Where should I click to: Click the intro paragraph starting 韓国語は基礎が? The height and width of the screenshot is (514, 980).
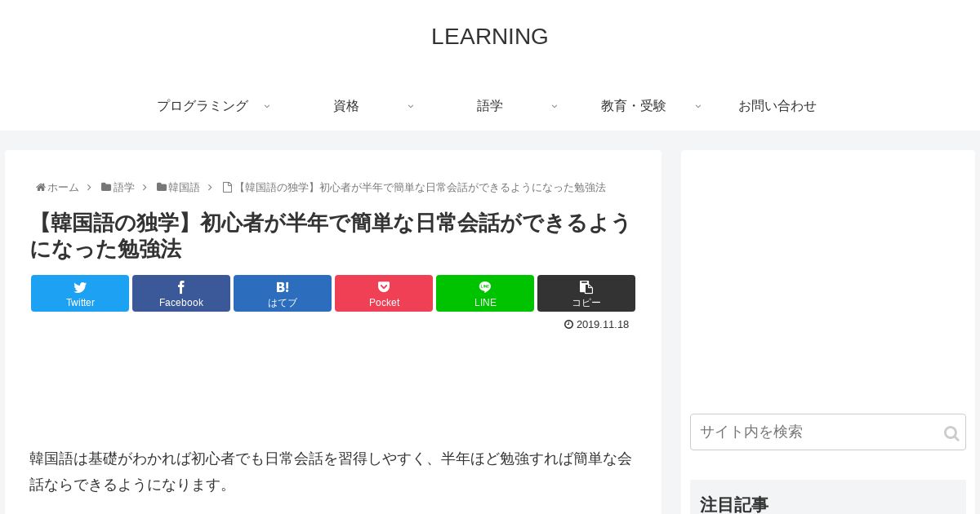331,472
